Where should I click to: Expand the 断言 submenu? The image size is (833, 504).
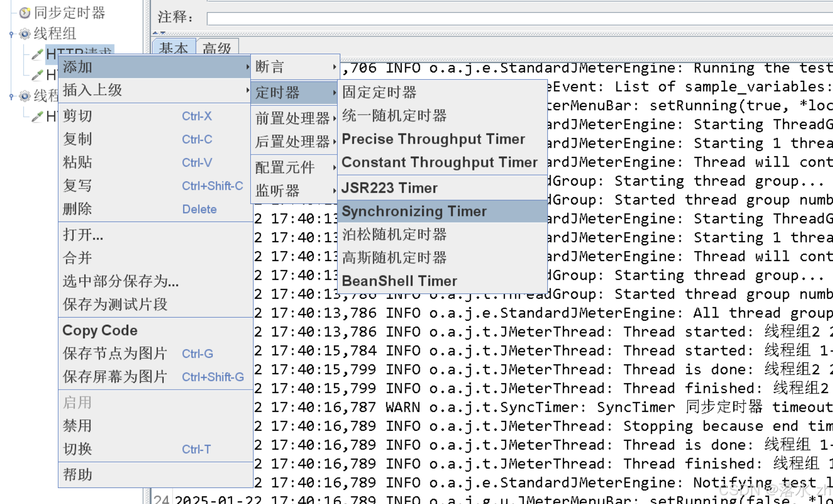pyautogui.click(x=295, y=67)
